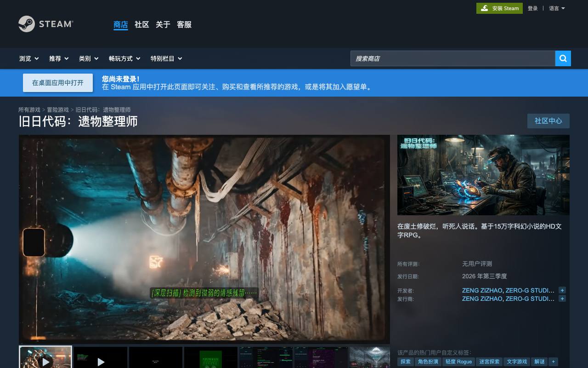Click the main trailer video player
The height and width of the screenshot is (368, 588).
[204, 239]
